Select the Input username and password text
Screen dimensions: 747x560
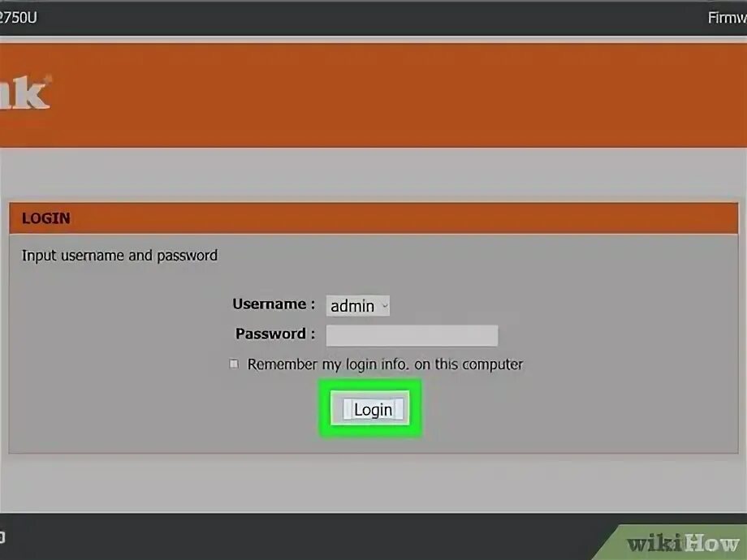pos(119,256)
